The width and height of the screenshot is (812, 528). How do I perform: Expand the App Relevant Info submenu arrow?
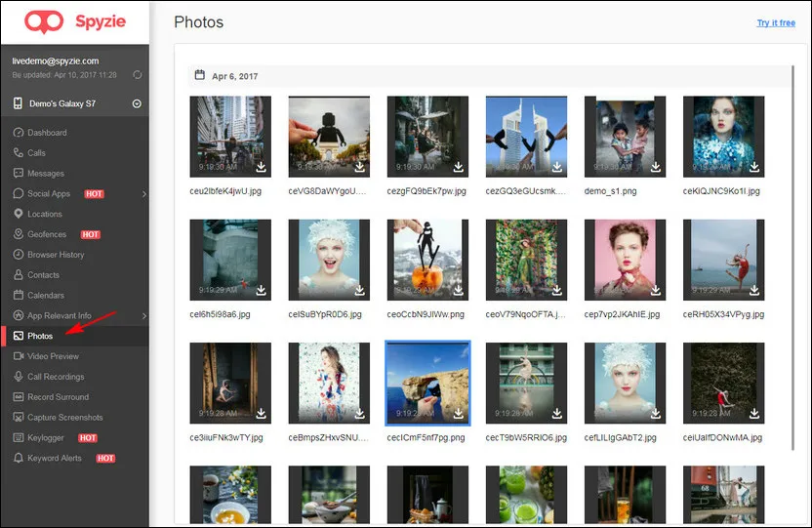(143, 315)
